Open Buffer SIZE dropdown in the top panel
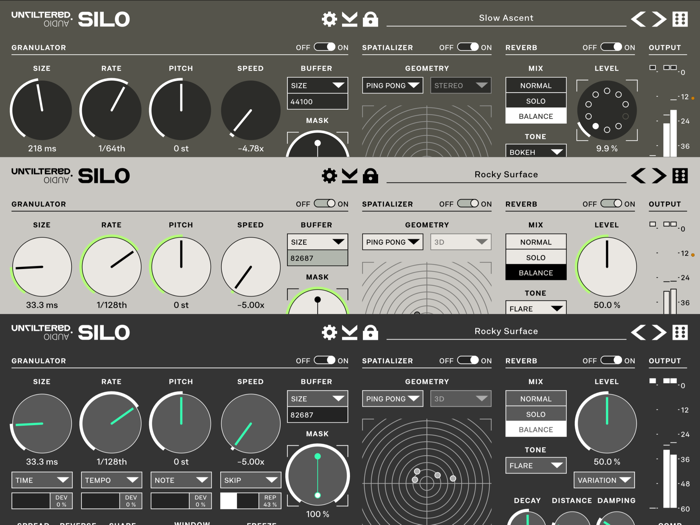700x525 pixels. (x=317, y=85)
